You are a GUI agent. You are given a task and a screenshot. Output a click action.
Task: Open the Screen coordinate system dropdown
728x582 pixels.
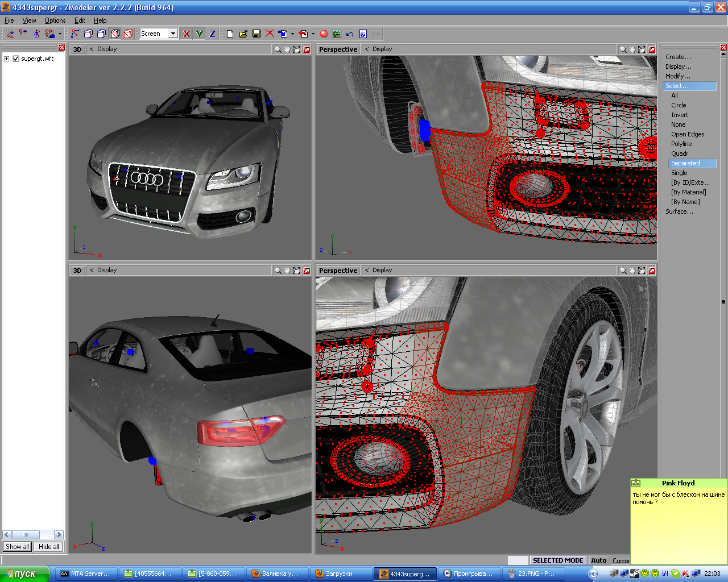(x=173, y=34)
